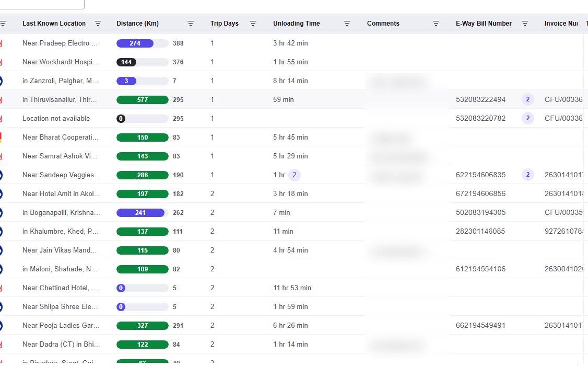Screen dimensions: 588x366
Task: Select 'Near Shilpa Shree Ele...' location cell
Action: [x=60, y=307]
